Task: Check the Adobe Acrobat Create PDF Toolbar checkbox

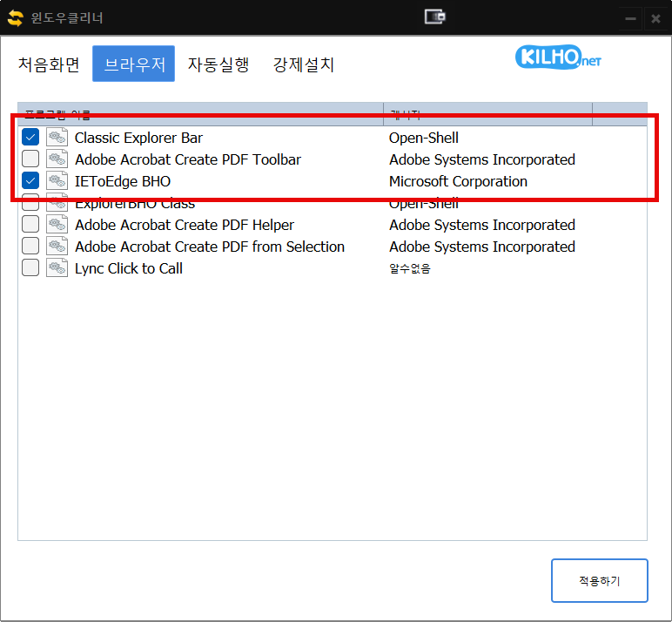Action: [30, 159]
